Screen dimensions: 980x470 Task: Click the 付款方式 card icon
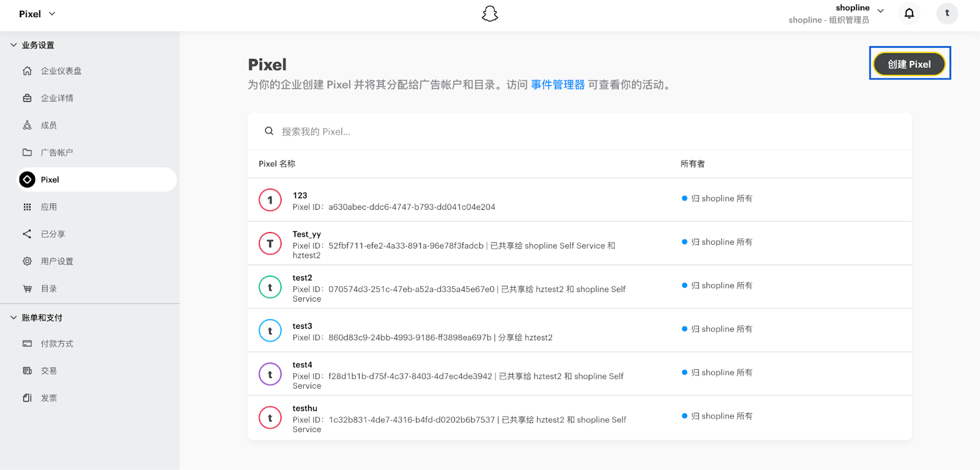[27, 344]
